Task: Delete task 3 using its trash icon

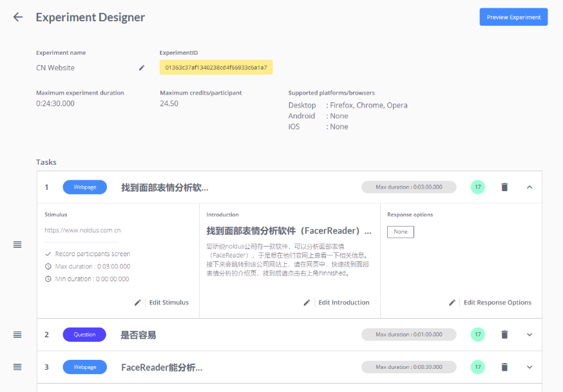Action: coord(504,367)
